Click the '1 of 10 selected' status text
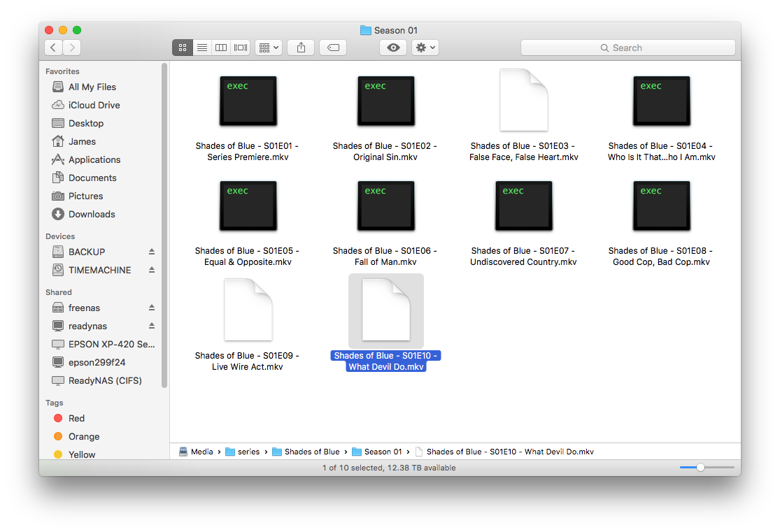Screen dimensions: 780x532 [x=389, y=468]
